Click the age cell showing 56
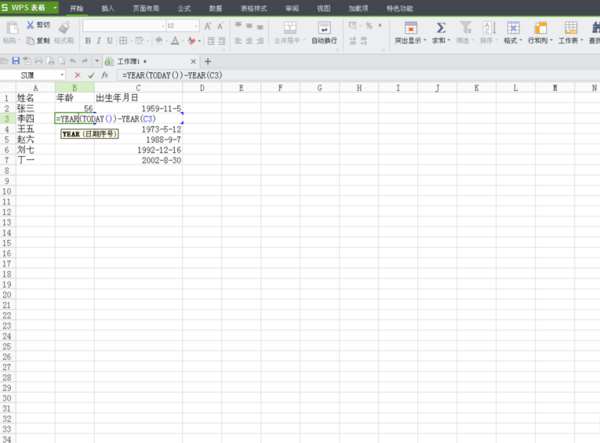Image resolution: width=600 pixels, height=443 pixels. 75,109
